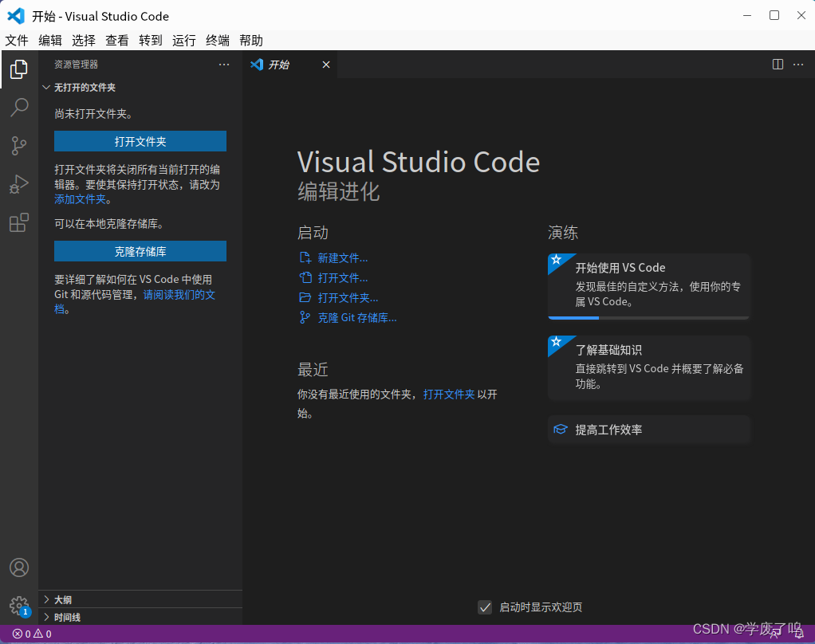Click the graduation cap icon on 提高工作效率
Viewport: 815px width, 644px height.
click(x=561, y=430)
